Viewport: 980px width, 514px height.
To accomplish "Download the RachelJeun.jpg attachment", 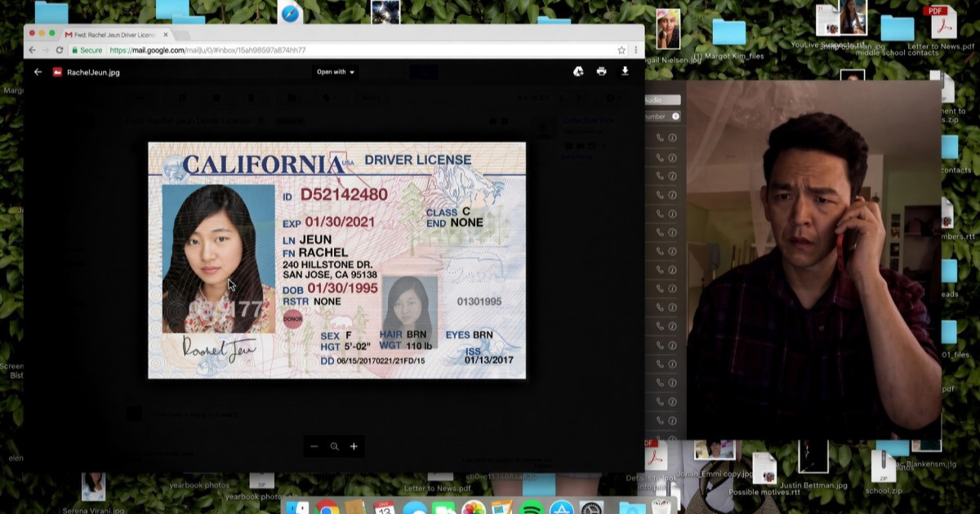I will click(x=625, y=71).
